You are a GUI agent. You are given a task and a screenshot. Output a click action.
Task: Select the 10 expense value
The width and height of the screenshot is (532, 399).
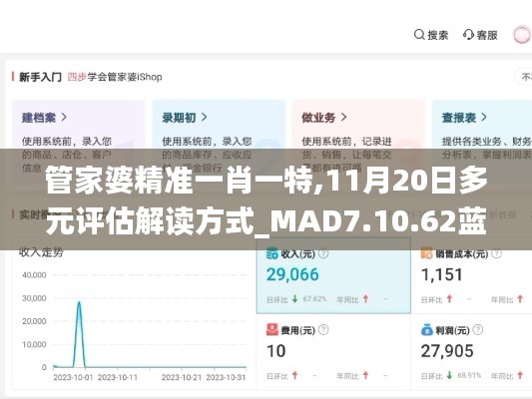(x=276, y=351)
